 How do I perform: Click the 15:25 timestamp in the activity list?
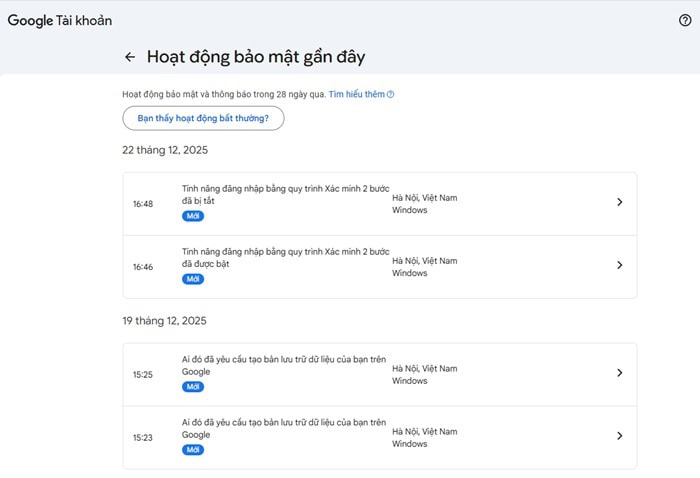[143, 375]
